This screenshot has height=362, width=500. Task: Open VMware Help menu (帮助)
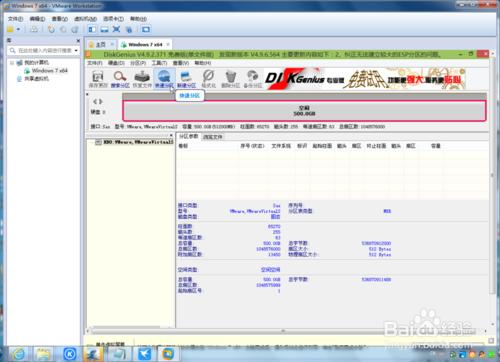(x=138, y=19)
